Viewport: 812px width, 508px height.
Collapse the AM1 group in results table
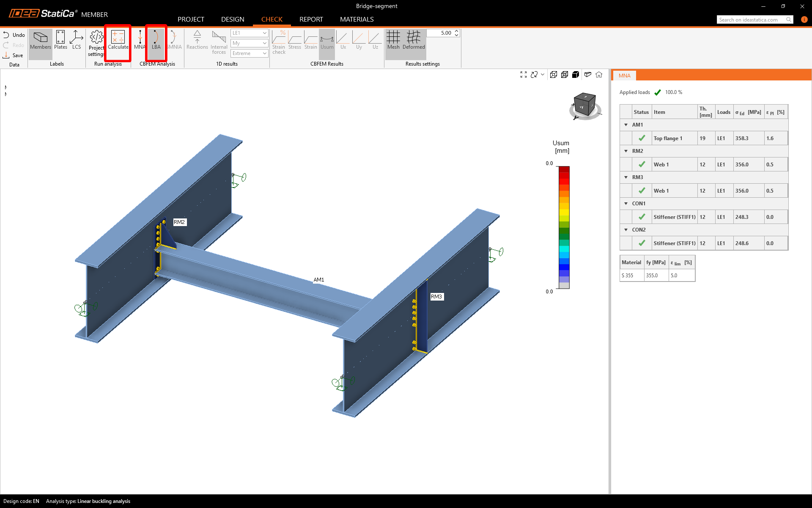(x=626, y=125)
